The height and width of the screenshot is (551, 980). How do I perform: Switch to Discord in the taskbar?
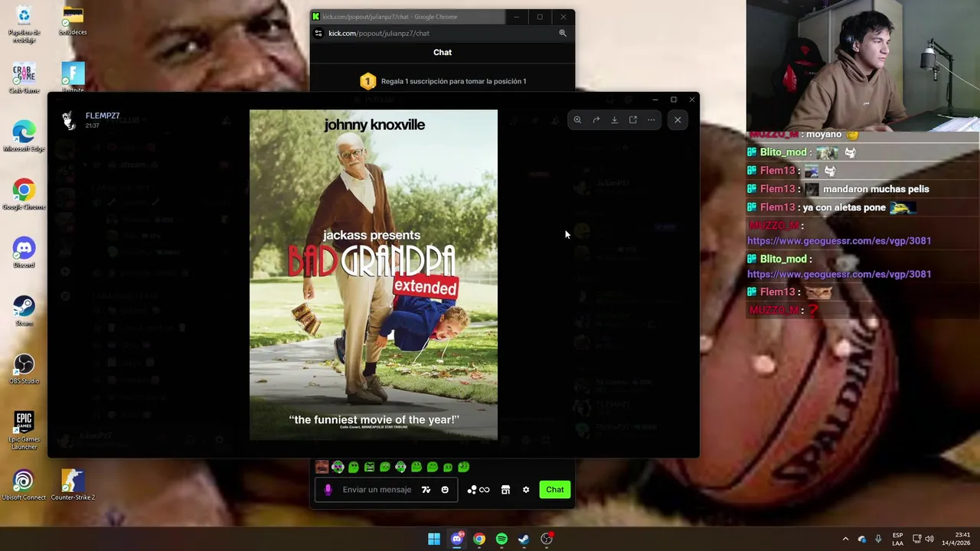[456, 539]
